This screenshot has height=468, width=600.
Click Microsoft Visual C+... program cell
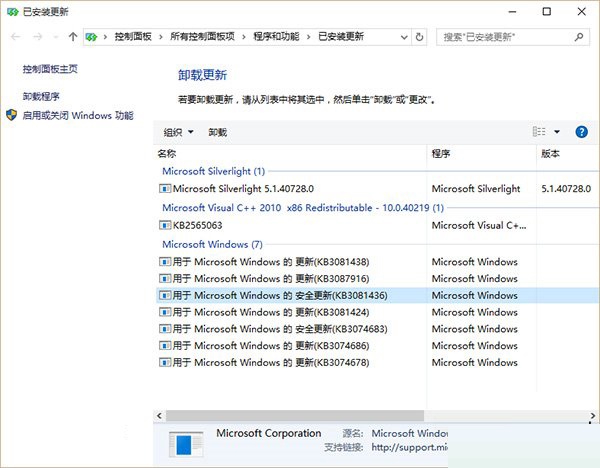coord(479,225)
